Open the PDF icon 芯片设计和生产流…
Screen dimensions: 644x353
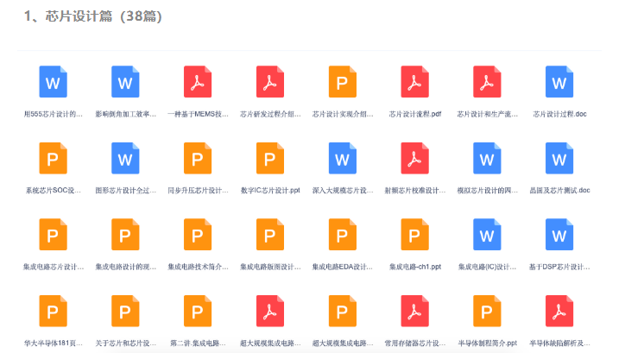pos(487,82)
